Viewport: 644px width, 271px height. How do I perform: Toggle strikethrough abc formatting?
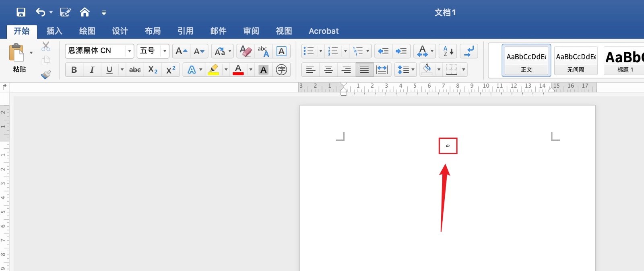(135, 70)
